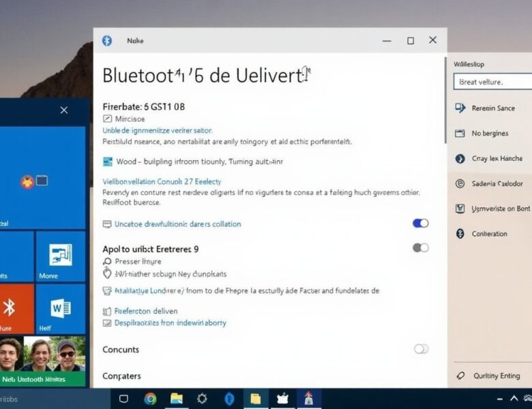
Task: Click the 'Qurltiny Enting' tag icon
Action: [460, 376]
